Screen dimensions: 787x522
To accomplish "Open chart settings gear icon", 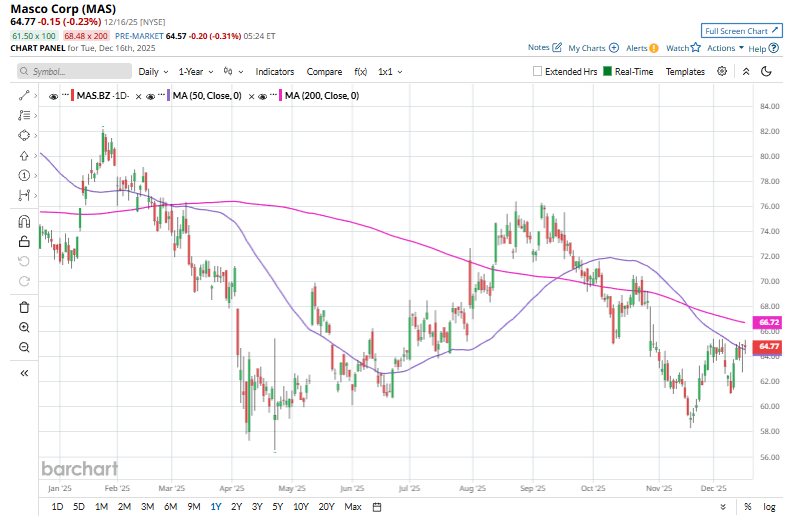I will pyautogui.click(x=724, y=72).
